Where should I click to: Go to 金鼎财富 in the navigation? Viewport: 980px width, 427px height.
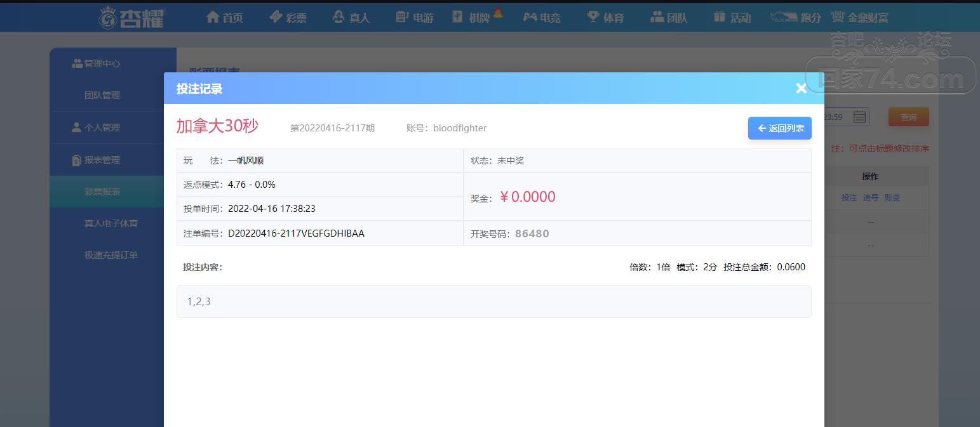click(x=859, y=17)
